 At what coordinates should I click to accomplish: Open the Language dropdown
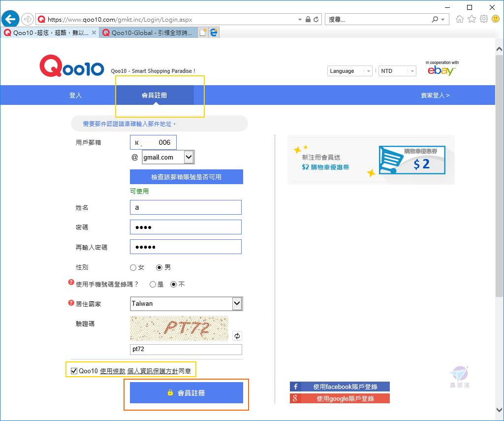coord(350,71)
